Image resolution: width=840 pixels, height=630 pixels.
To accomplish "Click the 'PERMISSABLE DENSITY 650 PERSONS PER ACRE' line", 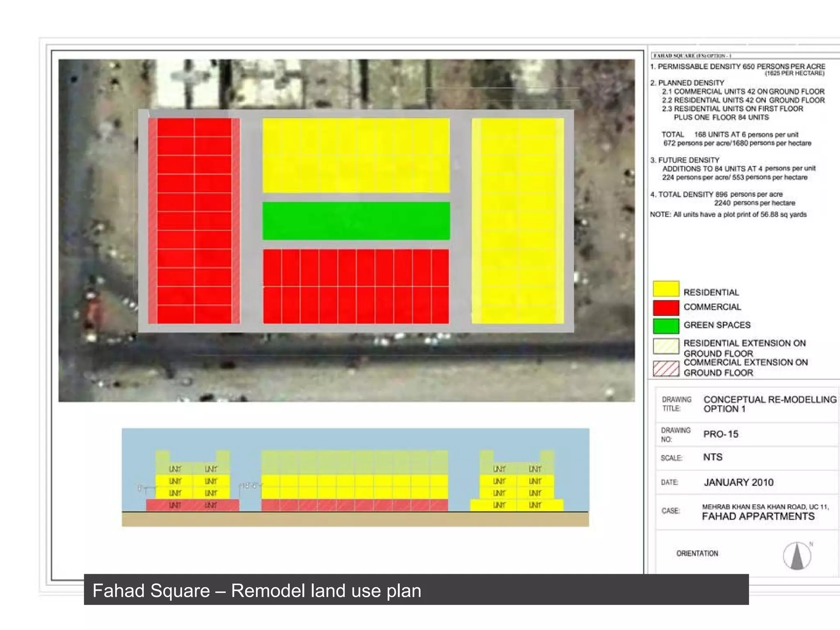I will click(x=738, y=66).
